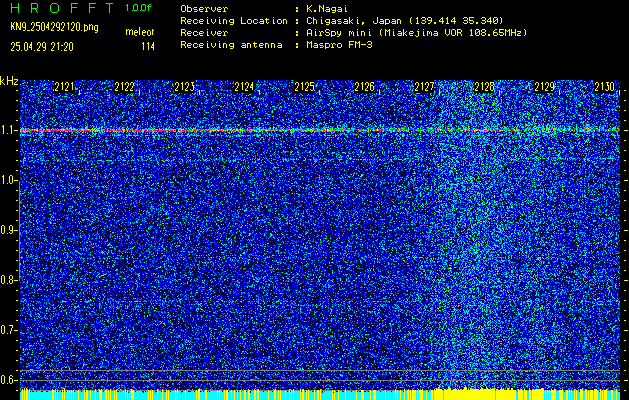
Task: Click the meteor count value 114
Action: pos(148,47)
